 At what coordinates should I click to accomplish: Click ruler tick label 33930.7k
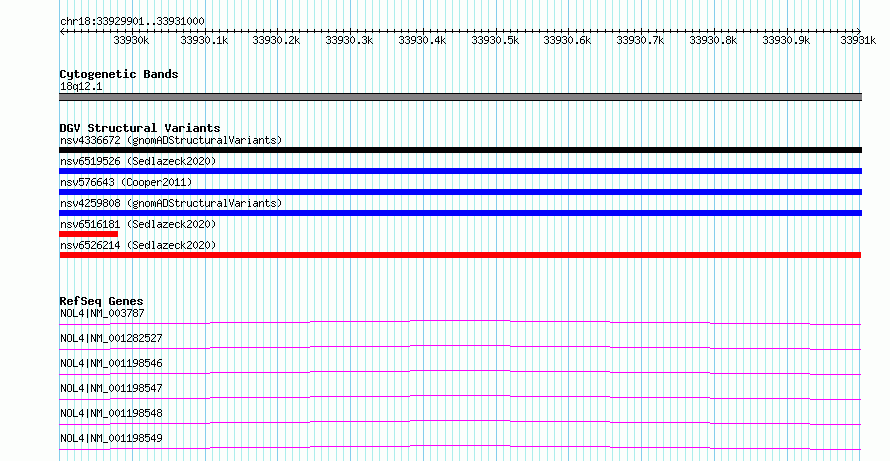[640, 40]
